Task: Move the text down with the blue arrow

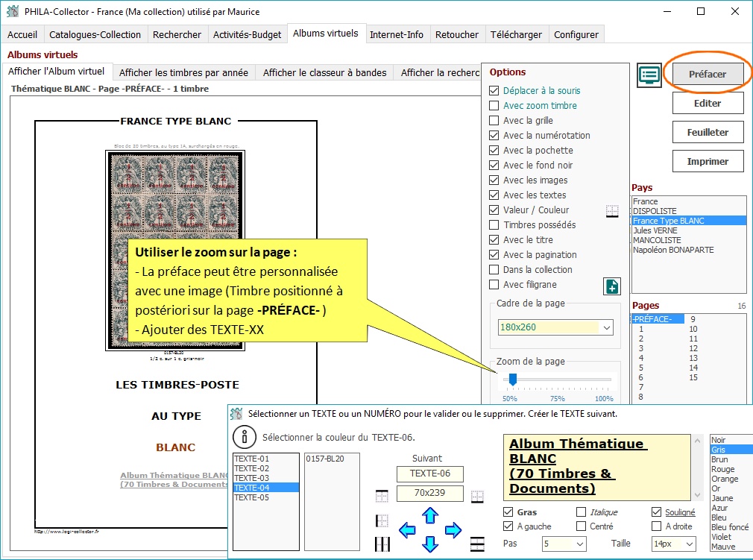Action: pos(429,544)
